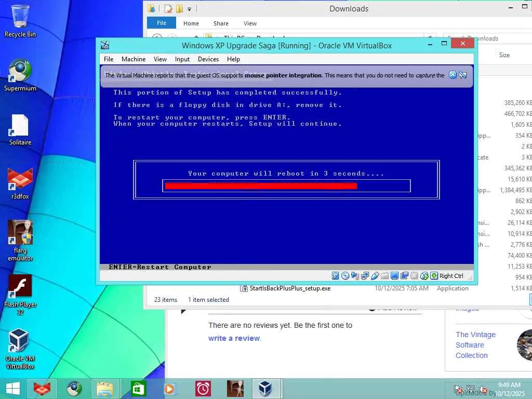Click the mouse integration indicator in status bar
The image size is (532, 399).
(424, 276)
